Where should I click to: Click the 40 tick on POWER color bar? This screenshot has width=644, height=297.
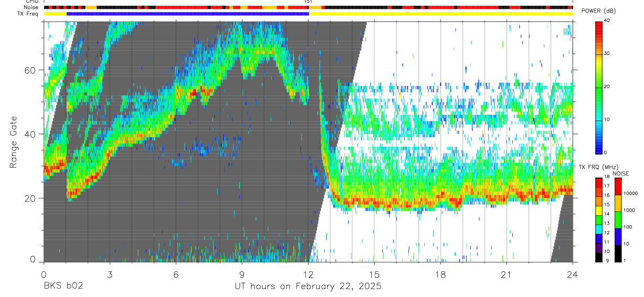[607, 21]
